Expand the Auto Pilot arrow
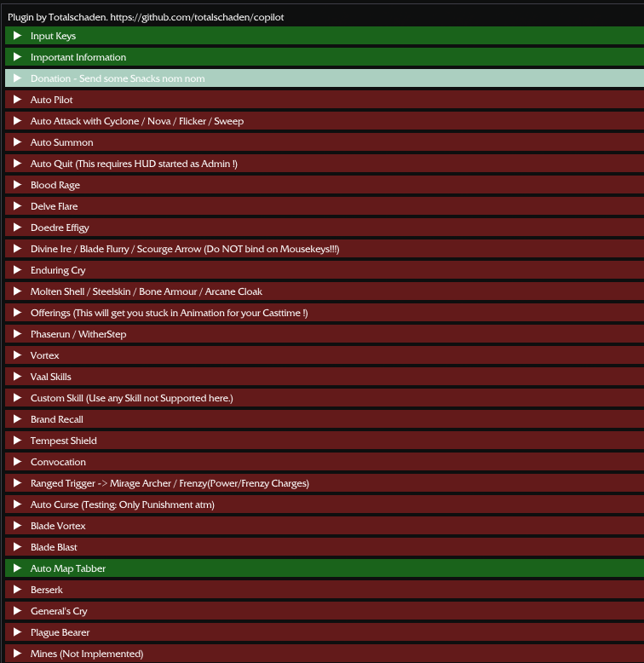Screen dimensions: 644x663 pyautogui.click(x=17, y=100)
